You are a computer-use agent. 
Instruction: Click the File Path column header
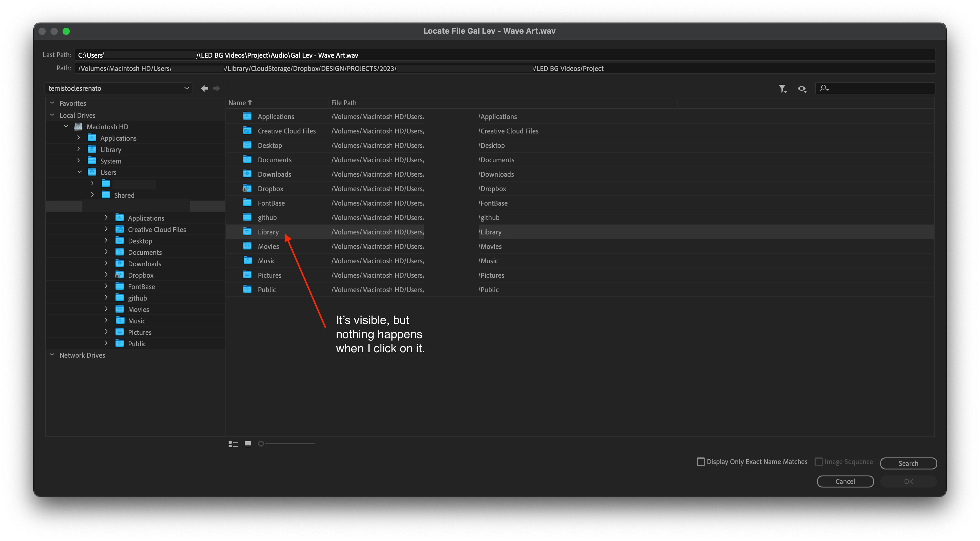(344, 103)
